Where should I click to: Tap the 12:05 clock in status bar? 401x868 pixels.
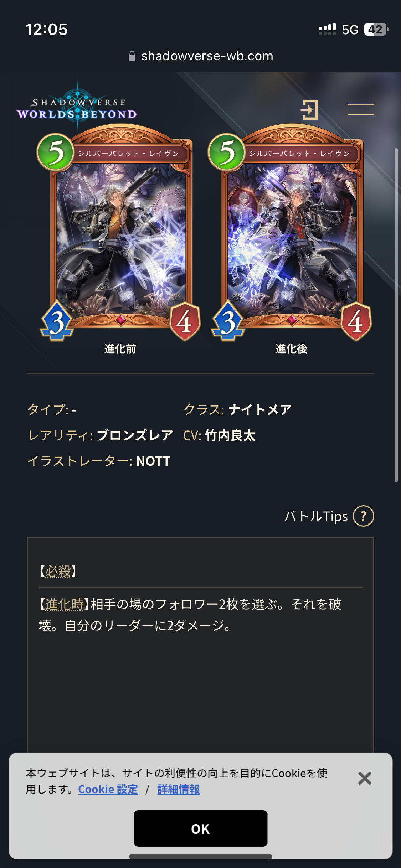click(46, 29)
